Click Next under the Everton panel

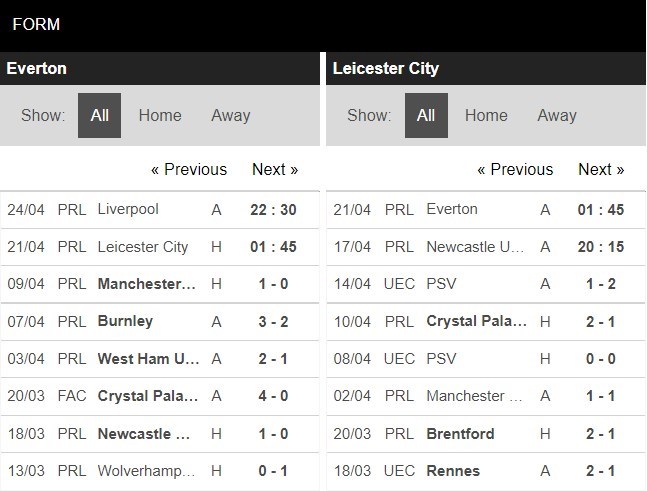tap(275, 169)
